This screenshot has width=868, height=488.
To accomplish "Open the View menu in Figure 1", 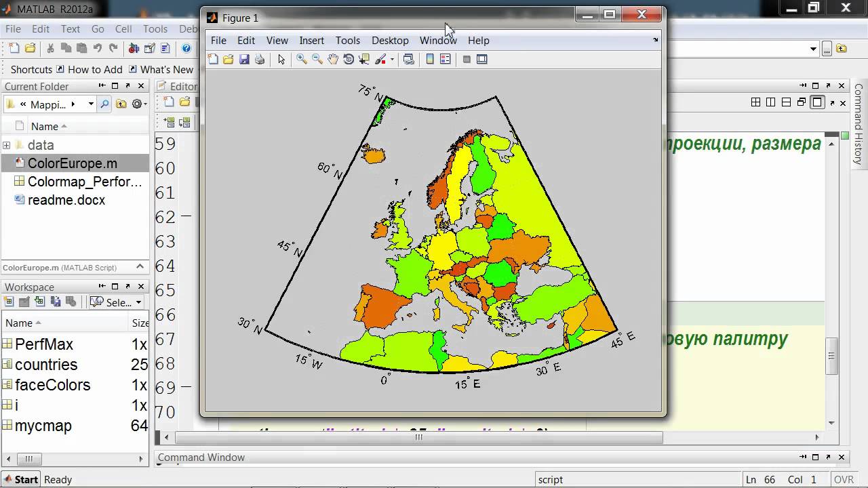I will [277, 41].
